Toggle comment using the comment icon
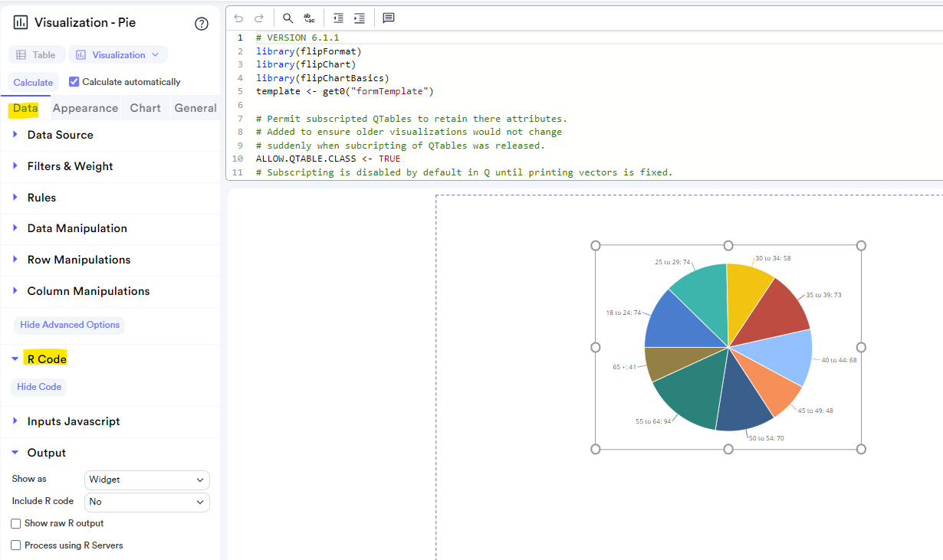 tap(389, 18)
